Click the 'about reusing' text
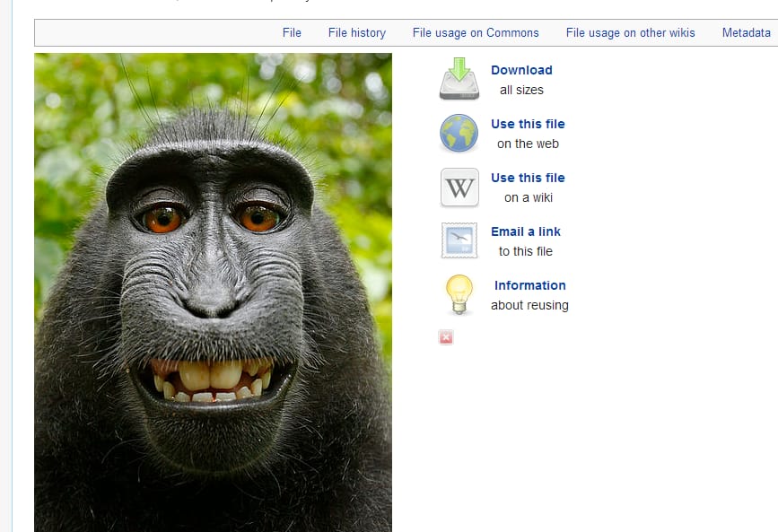Viewport: 778px width, 532px height. click(x=530, y=305)
